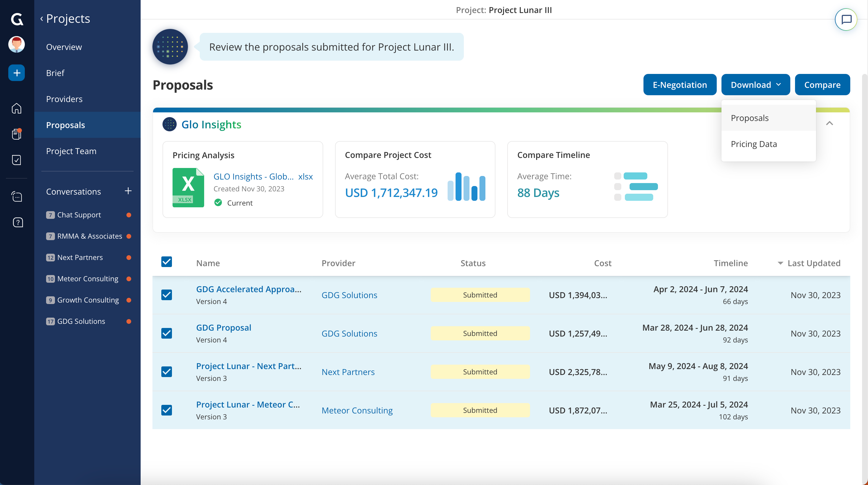Viewport: 868px width, 485px height.
Task: Uncheck the GDG Proposal row checkbox
Action: 166,333
